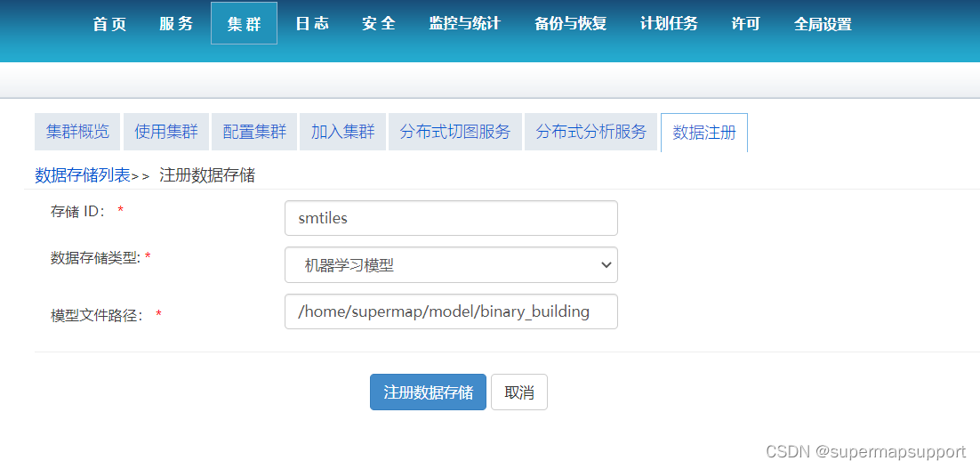Open the 许可 menu item
980x469 pixels.
coord(745,24)
